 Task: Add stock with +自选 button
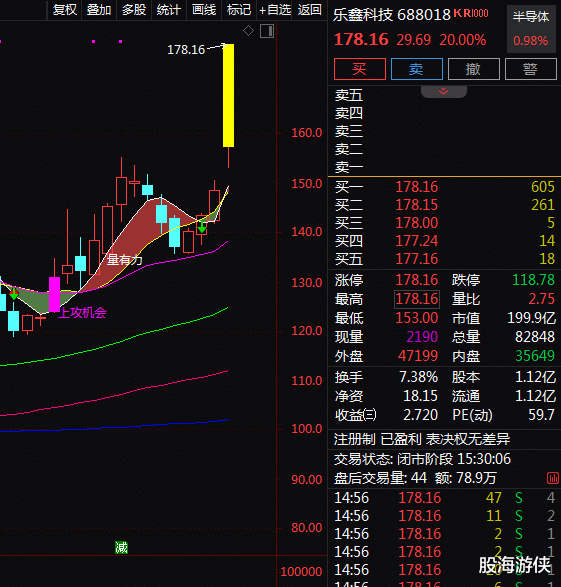click(x=275, y=10)
